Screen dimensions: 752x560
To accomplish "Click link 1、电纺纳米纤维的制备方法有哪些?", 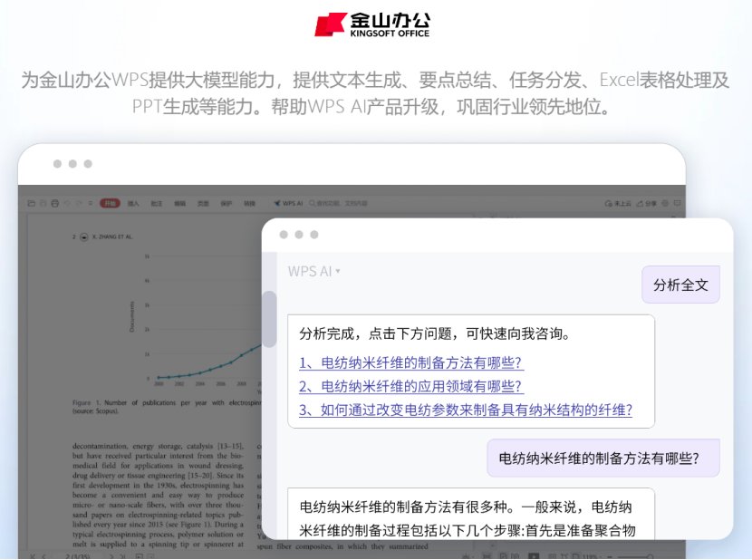I will point(410,362).
